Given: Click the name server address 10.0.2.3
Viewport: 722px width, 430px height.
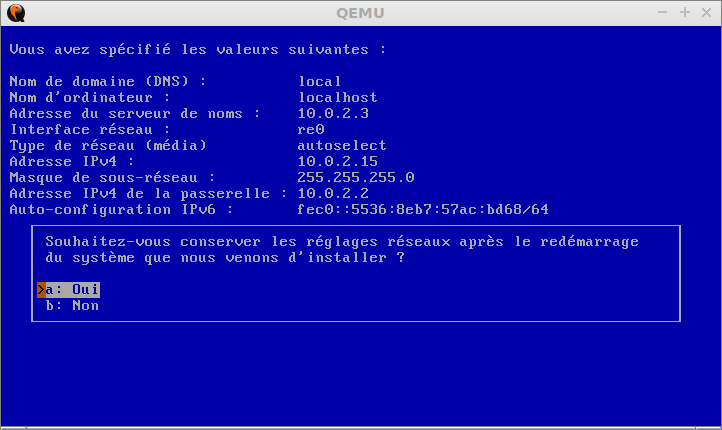Looking at the screenshot, I should tap(333, 114).
